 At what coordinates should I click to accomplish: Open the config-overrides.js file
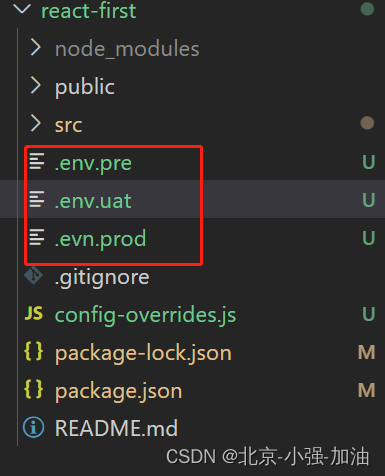(x=145, y=315)
